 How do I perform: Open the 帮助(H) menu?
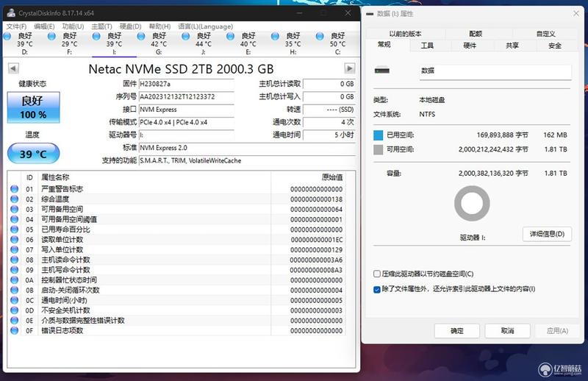pyautogui.click(x=159, y=26)
